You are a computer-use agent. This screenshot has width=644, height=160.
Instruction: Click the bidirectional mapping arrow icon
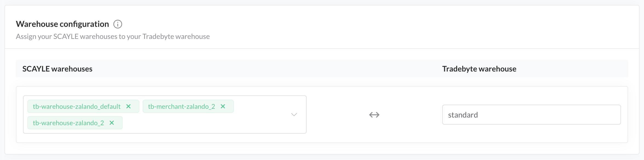click(x=374, y=115)
